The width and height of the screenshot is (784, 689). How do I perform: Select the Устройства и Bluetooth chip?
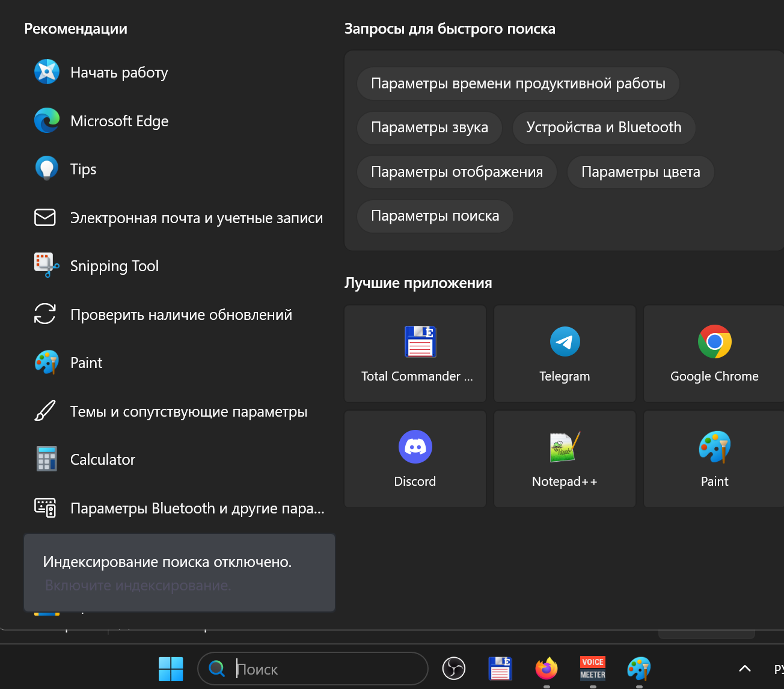coord(604,127)
